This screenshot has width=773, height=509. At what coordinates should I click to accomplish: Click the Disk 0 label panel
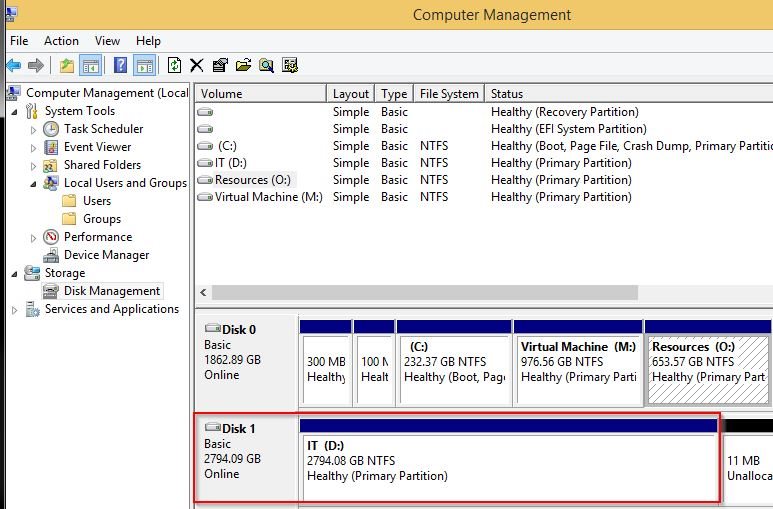coord(246,363)
